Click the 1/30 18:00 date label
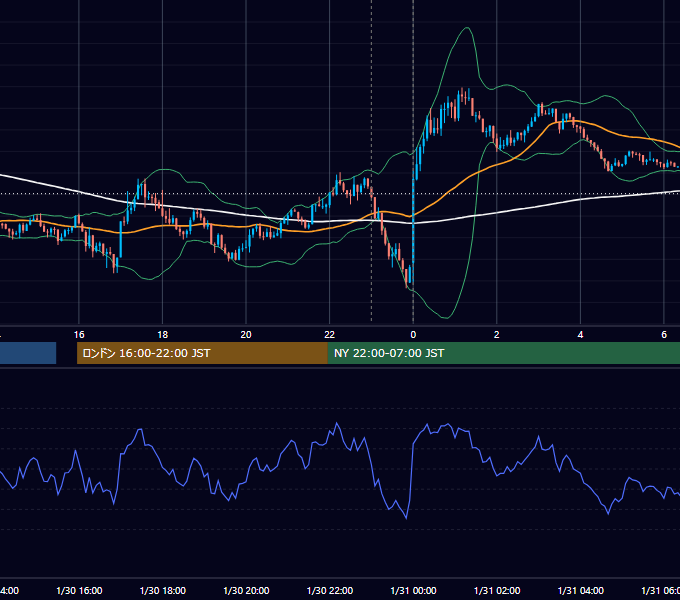 [163, 590]
